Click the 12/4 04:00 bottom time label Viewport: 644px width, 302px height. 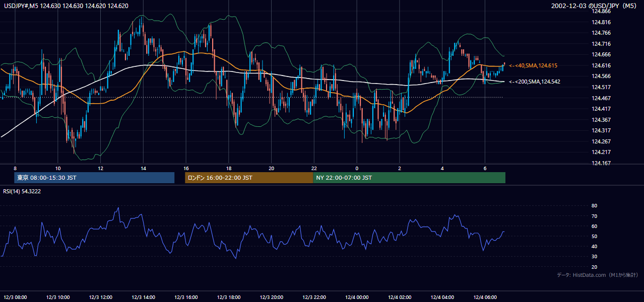442,297
